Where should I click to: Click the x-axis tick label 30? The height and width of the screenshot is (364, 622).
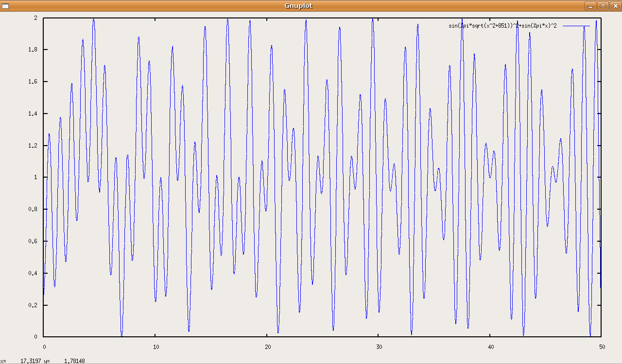[379, 347]
